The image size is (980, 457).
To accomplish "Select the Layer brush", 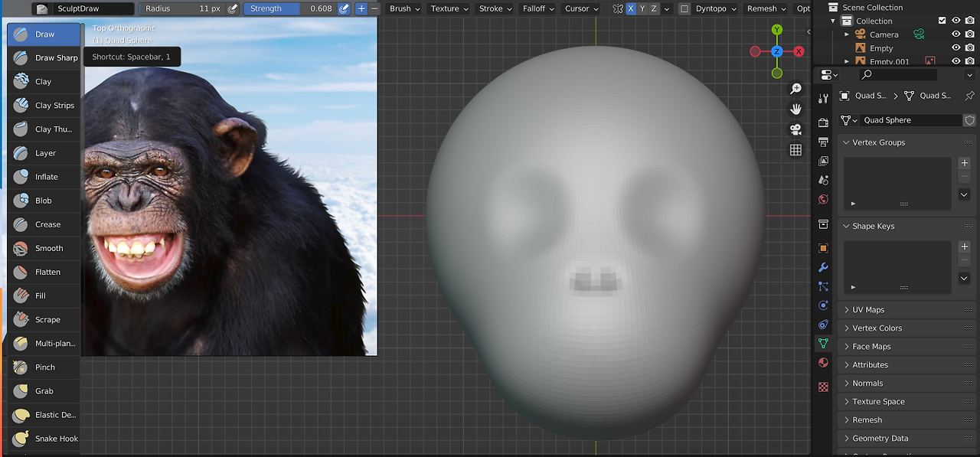I will coord(44,153).
